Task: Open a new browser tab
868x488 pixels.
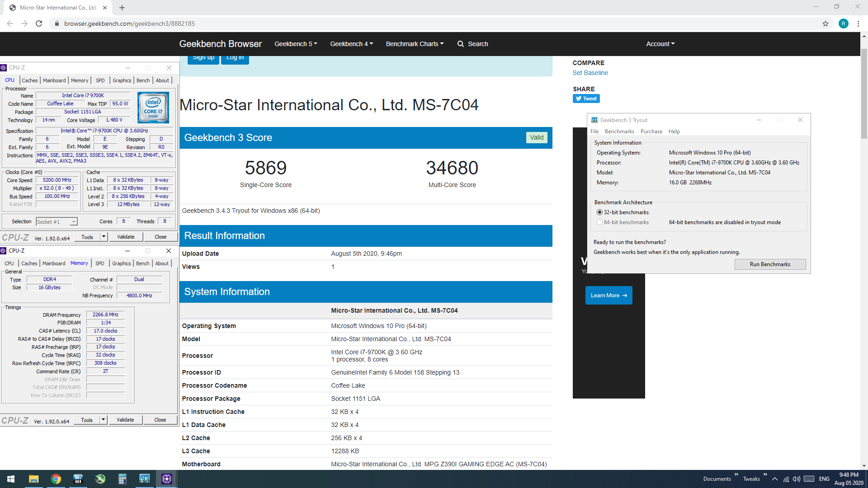Action: (122, 8)
